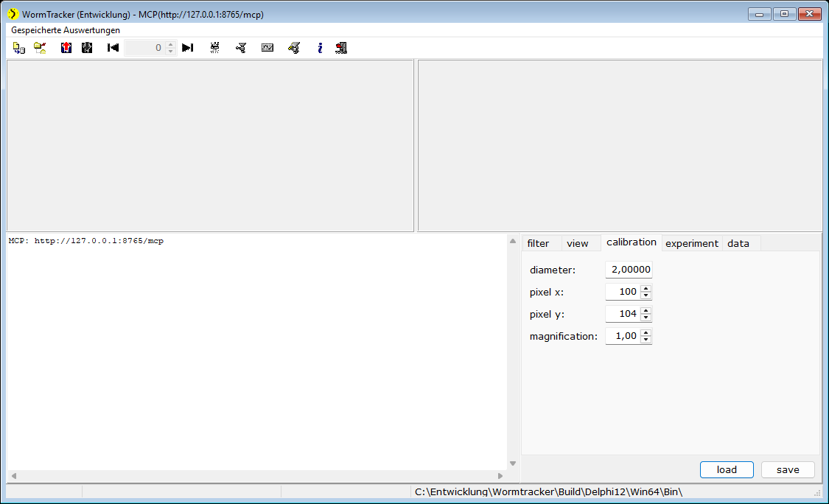Click the log panel scroll-left arrow
Screen dimensions: 829x504
point(14,476)
